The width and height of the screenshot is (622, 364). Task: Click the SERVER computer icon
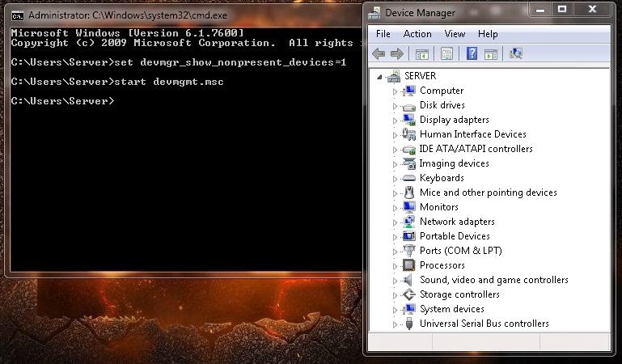(x=394, y=76)
